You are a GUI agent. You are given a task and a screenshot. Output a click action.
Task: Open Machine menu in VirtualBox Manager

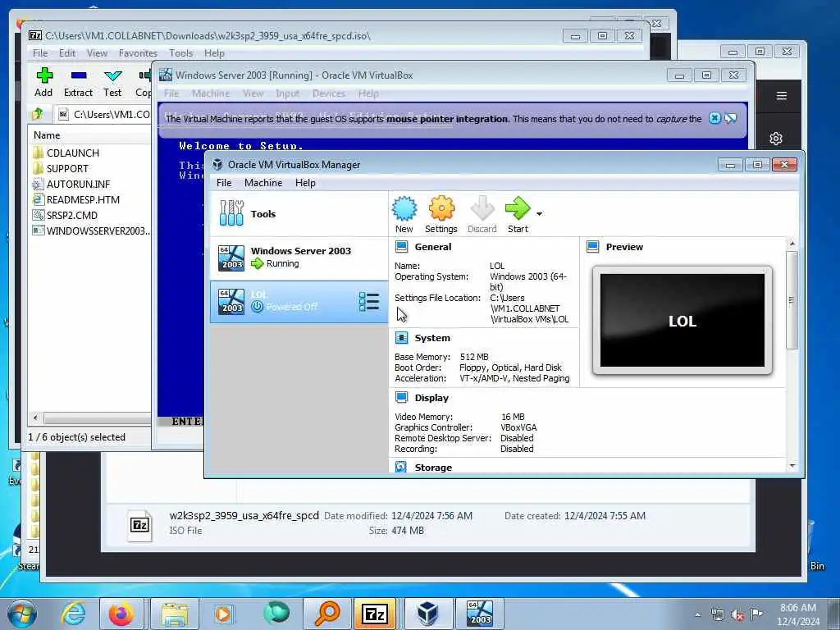(263, 183)
